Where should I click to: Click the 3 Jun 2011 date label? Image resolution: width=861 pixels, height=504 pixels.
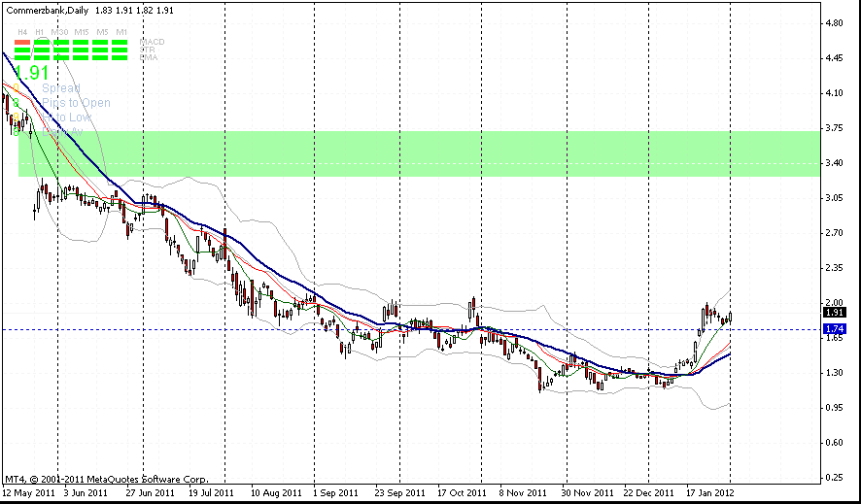point(86,492)
